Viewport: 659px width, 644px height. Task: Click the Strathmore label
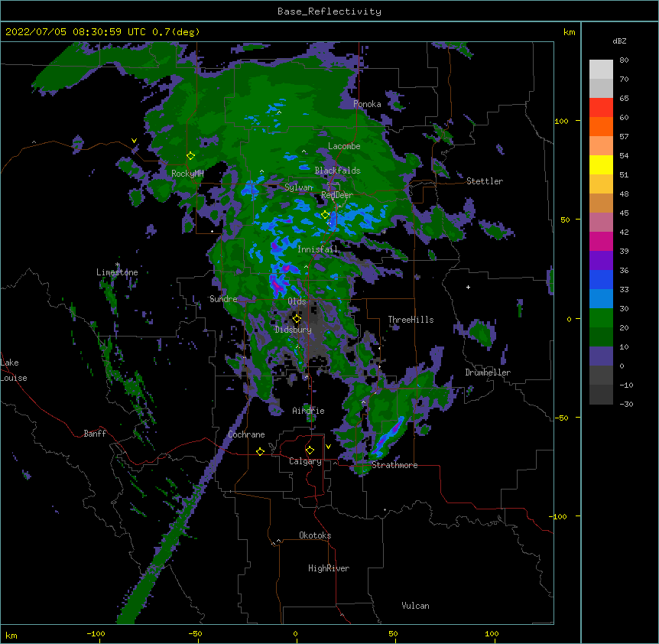394,465
